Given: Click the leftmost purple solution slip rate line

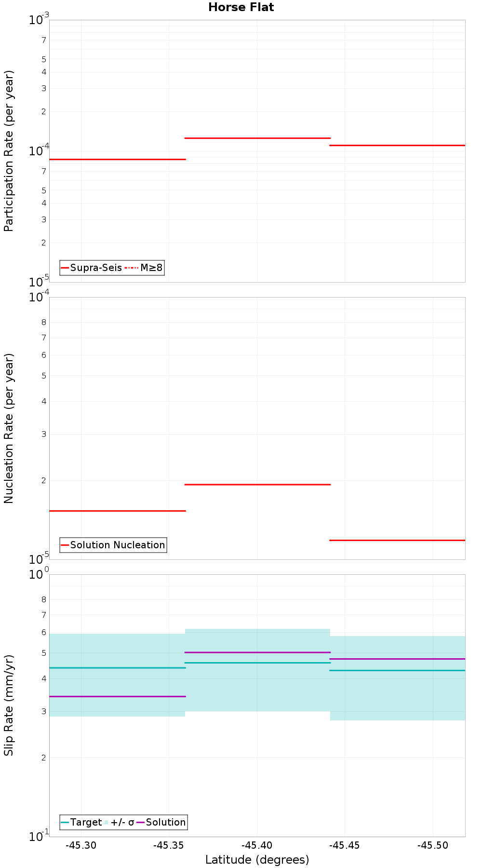Looking at the screenshot, I should click(118, 696).
